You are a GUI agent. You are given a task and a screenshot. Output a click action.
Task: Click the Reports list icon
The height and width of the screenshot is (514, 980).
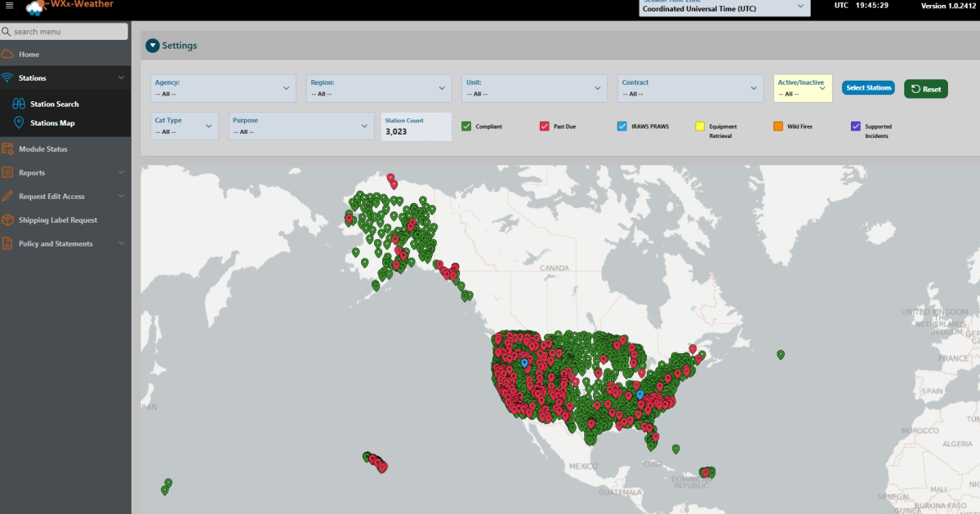click(x=7, y=173)
